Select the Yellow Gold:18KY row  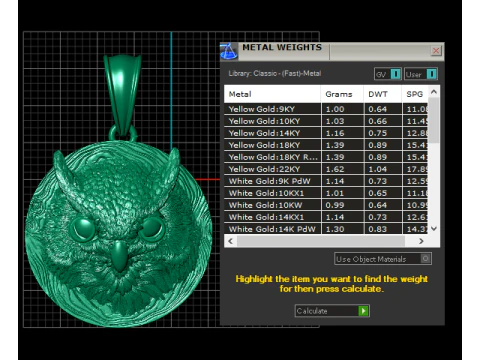click(x=326, y=145)
